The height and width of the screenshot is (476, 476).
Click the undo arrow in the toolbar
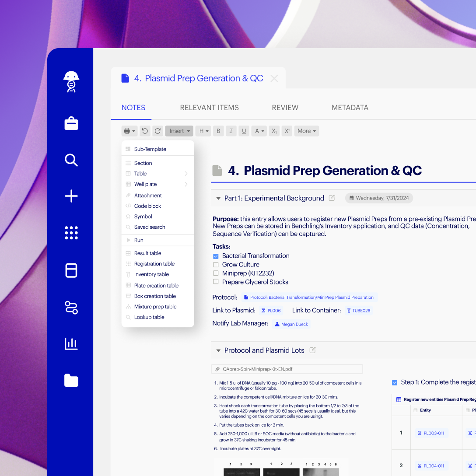[x=145, y=131]
